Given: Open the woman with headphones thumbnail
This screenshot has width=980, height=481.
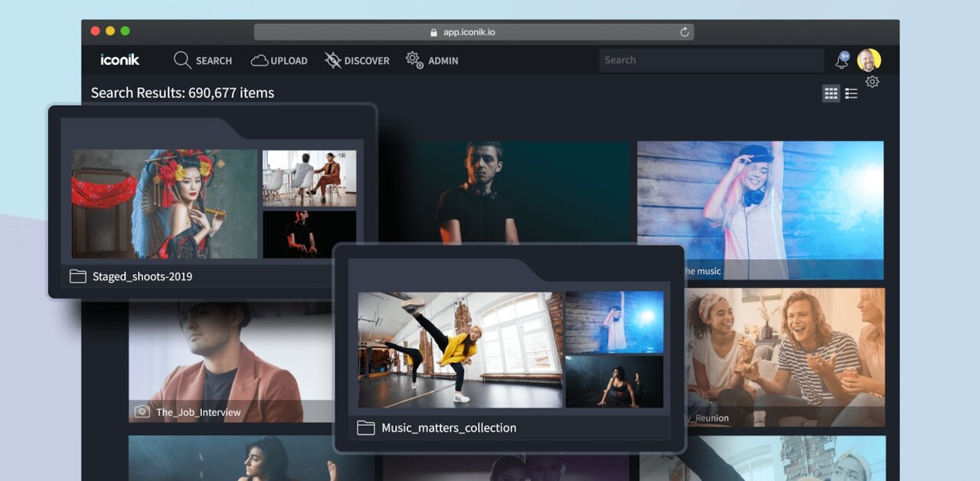Looking at the screenshot, I should pos(759,203).
